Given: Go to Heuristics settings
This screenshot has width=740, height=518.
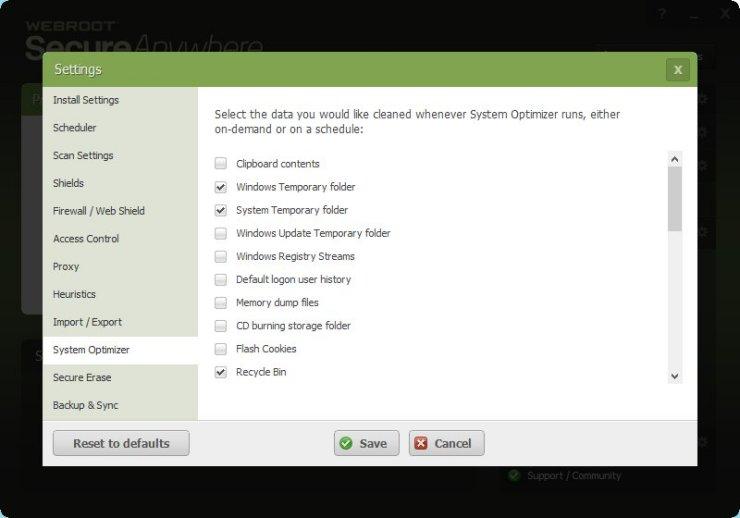Looking at the screenshot, I should (x=120, y=294).
